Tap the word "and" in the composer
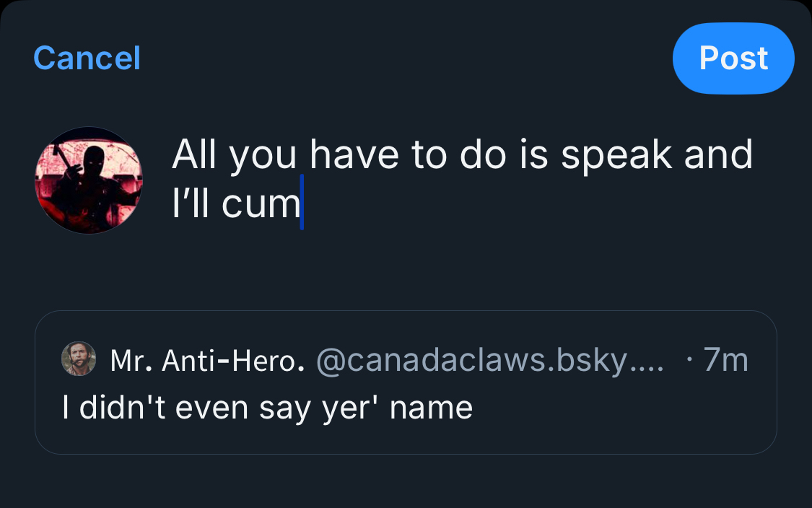This screenshot has width=812, height=508. [717, 154]
